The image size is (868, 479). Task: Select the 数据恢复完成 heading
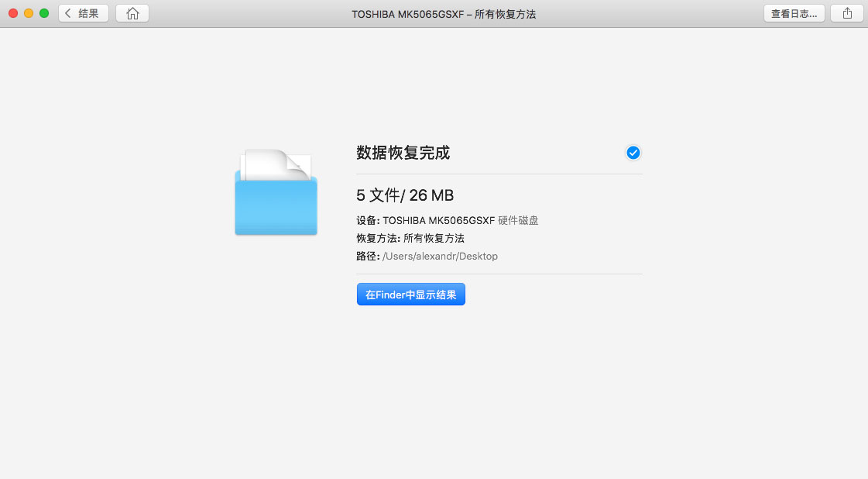(403, 153)
